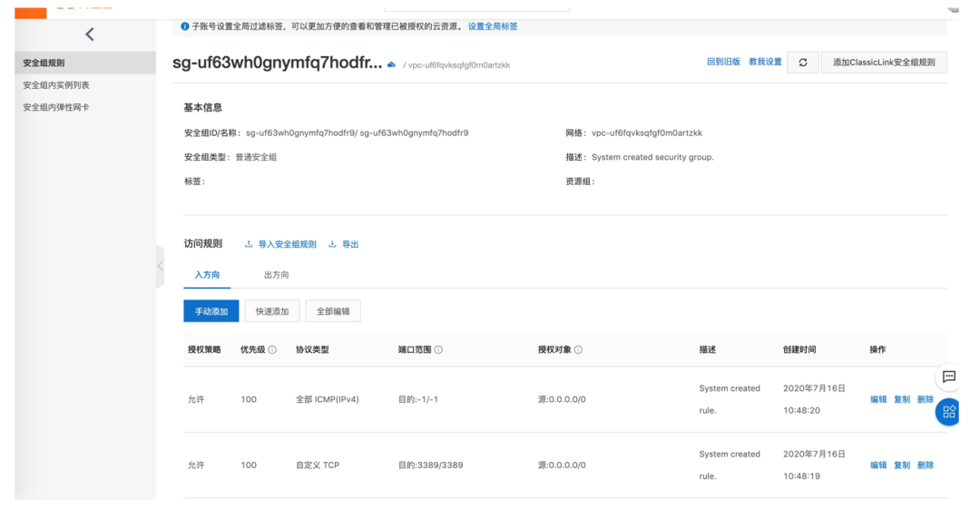Click 删除 for the ICMP(IPv4) rule
The height and width of the screenshot is (509, 980).
926,399
